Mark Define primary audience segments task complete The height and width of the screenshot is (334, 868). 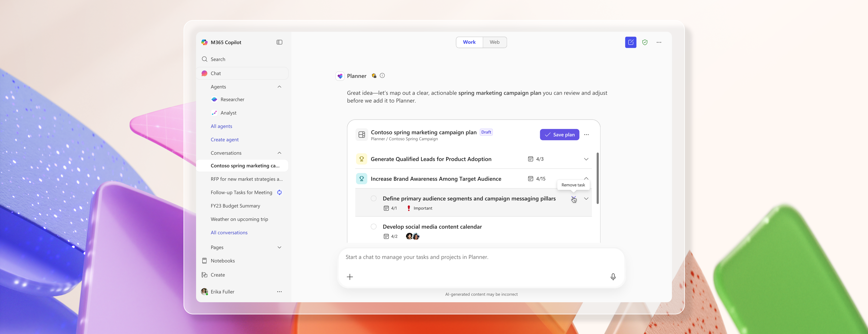pos(373,198)
